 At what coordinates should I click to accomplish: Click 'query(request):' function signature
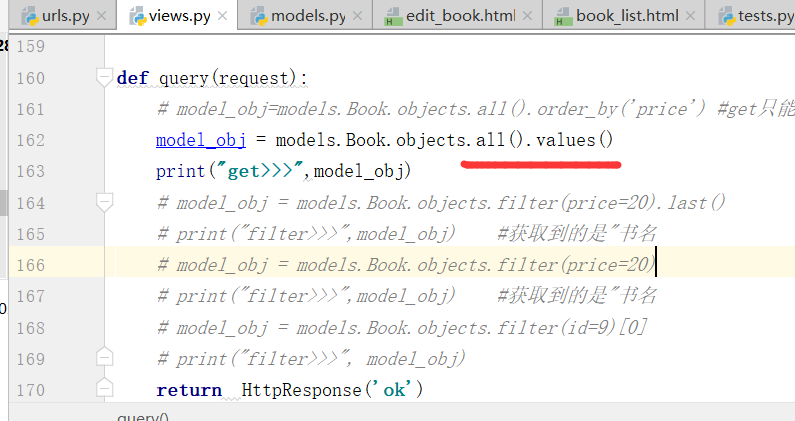[x=233, y=78]
